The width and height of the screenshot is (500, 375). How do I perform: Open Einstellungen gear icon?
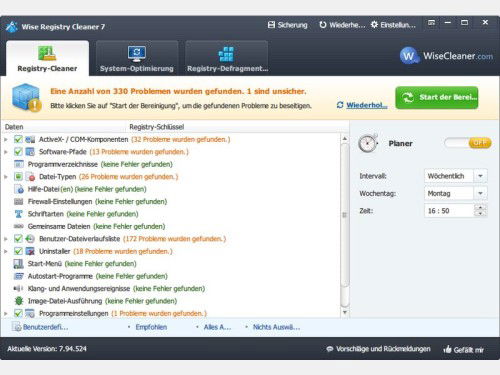tap(375, 25)
